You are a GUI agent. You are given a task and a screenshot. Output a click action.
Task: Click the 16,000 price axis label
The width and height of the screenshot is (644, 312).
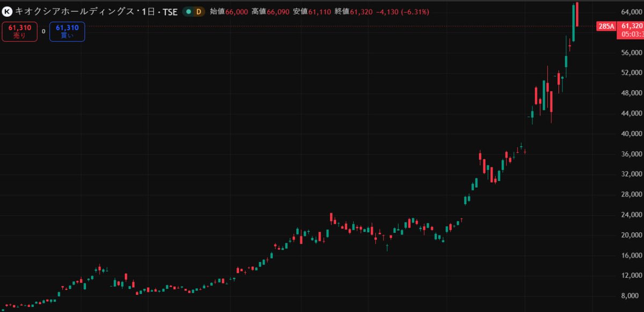pos(632,256)
